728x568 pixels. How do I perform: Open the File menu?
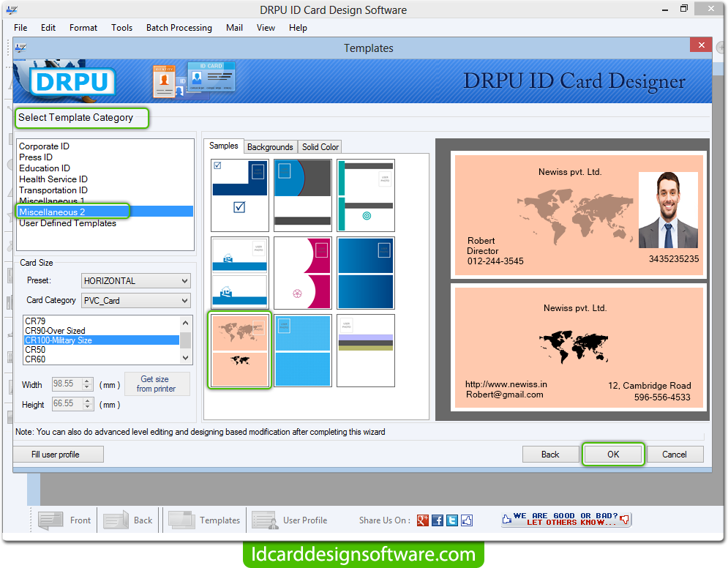(x=20, y=28)
